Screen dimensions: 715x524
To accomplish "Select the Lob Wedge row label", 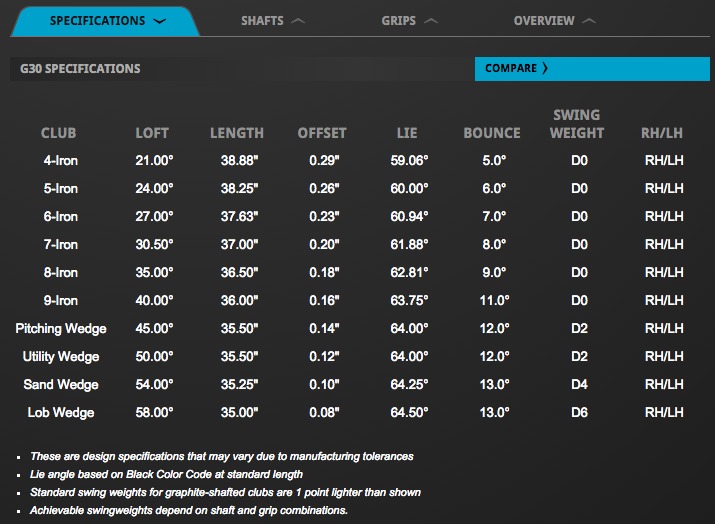I will (x=61, y=413).
